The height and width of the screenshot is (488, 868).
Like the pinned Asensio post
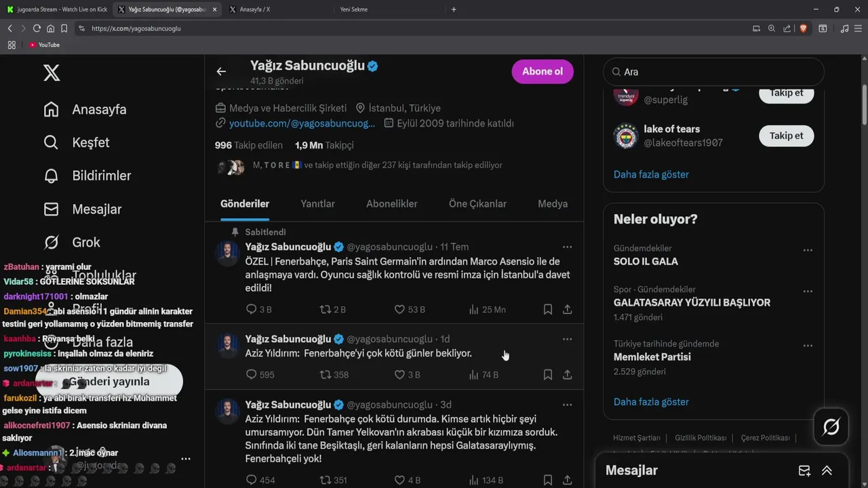tap(410, 309)
